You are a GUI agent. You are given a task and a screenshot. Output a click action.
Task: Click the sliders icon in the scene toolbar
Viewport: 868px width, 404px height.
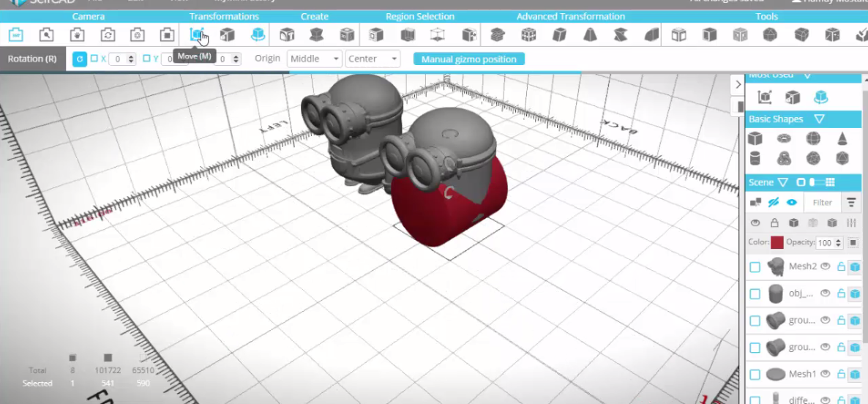point(851,223)
